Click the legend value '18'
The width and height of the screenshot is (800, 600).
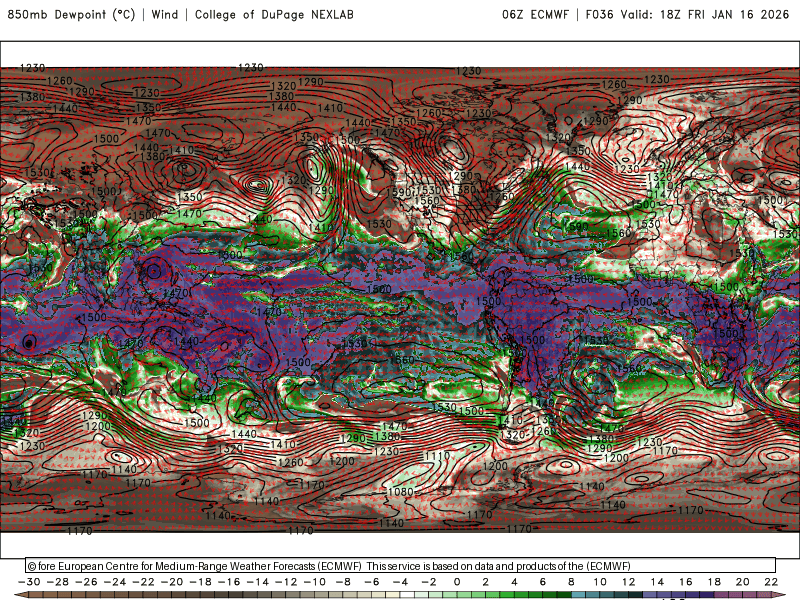coord(714,582)
